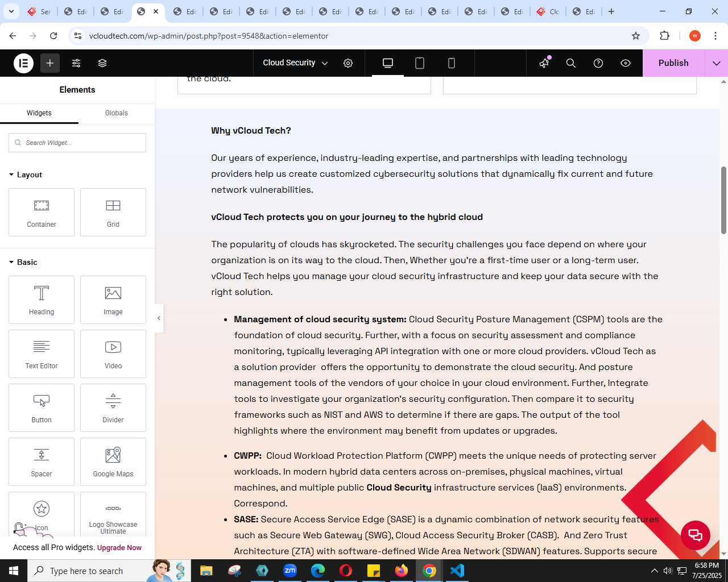Select the Container widget
The height and width of the screenshot is (582, 728).
(x=42, y=212)
